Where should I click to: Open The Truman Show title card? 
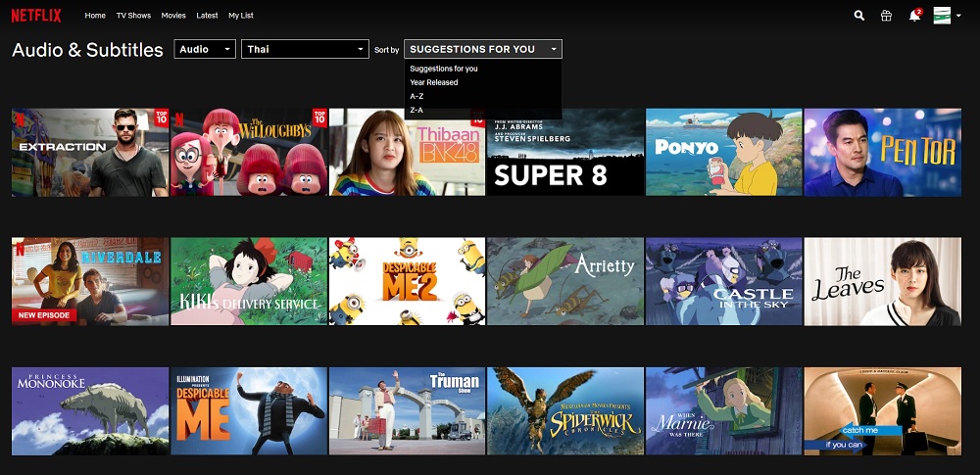407,411
